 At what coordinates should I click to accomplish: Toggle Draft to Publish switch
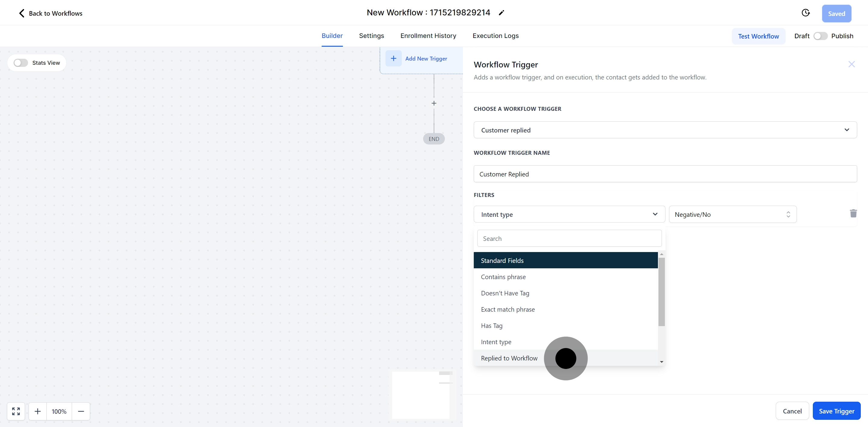[820, 36]
